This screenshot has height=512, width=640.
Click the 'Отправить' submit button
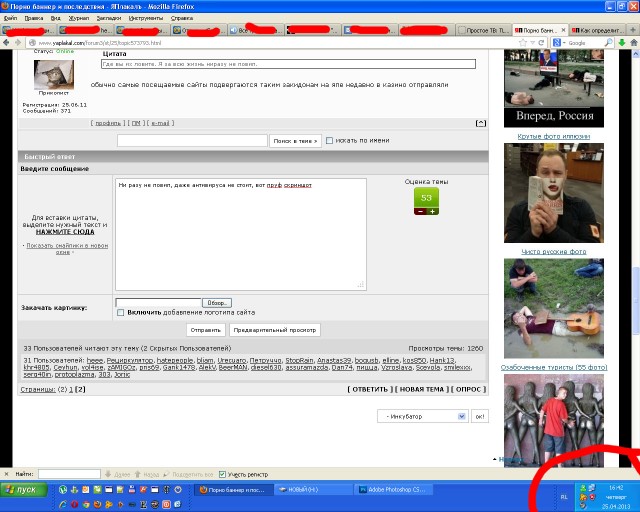[x=205, y=329]
